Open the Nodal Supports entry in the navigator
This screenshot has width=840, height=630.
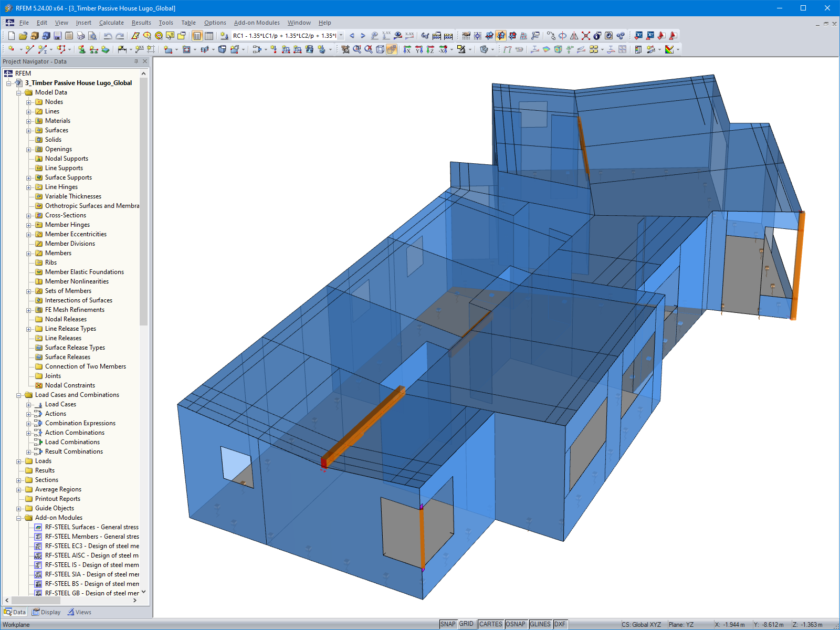(67, 158)
